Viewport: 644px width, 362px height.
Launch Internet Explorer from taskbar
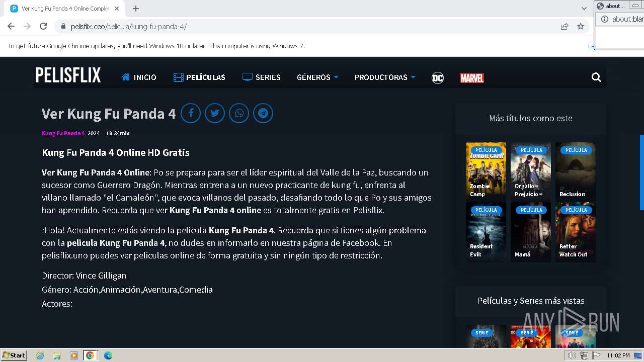pos(40,355)
